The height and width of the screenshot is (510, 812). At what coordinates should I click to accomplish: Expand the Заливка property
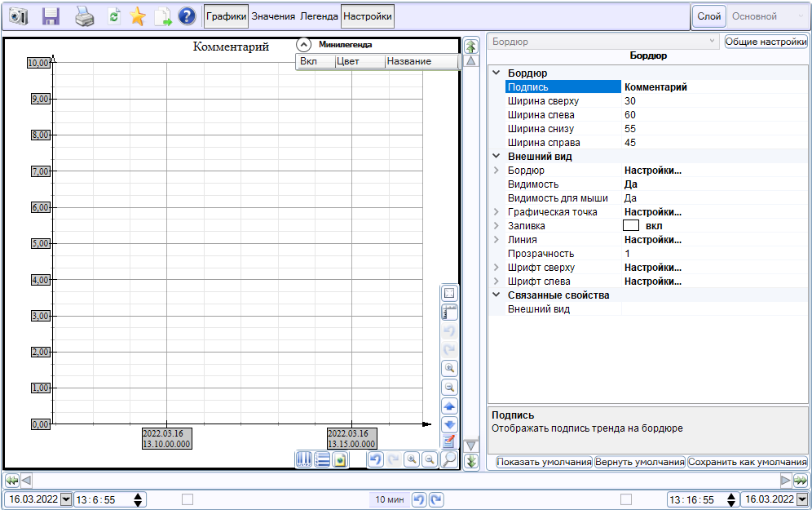pos(496,226)
